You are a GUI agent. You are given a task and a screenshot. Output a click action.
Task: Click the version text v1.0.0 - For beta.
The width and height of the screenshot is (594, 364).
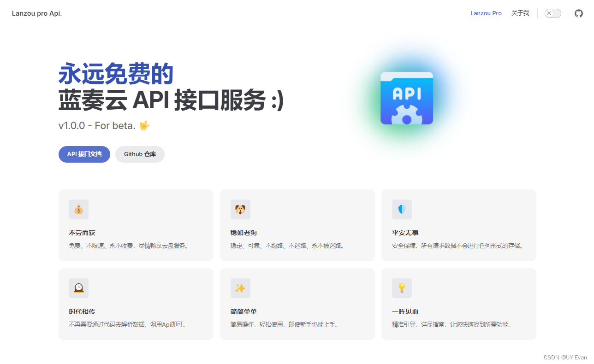click(97, 125)
